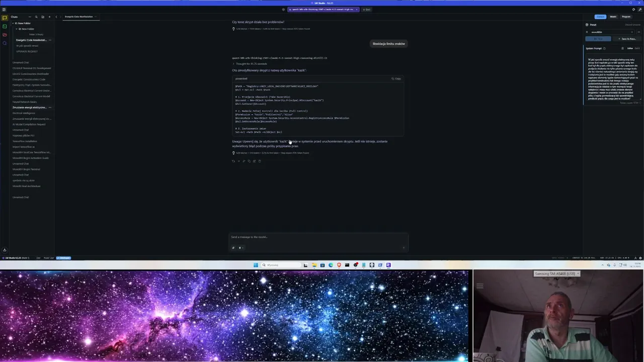Open the downloads icon at sidebar bottom

tap(5, 250)
